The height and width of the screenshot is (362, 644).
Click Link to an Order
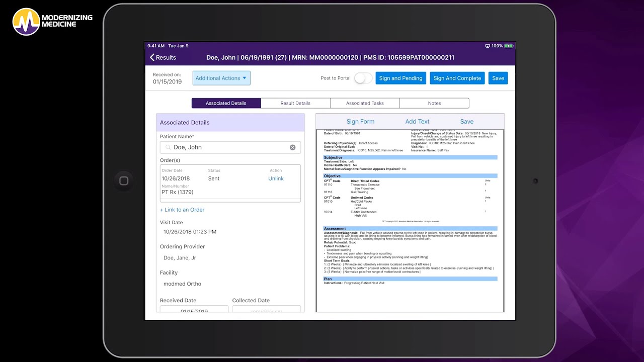pyautogui.click(x=182, y=210)
